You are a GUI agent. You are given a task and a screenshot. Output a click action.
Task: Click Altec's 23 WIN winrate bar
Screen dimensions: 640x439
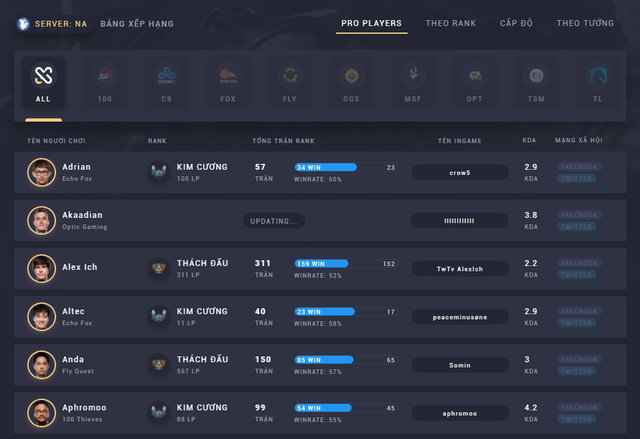click(x=346, y=312)
